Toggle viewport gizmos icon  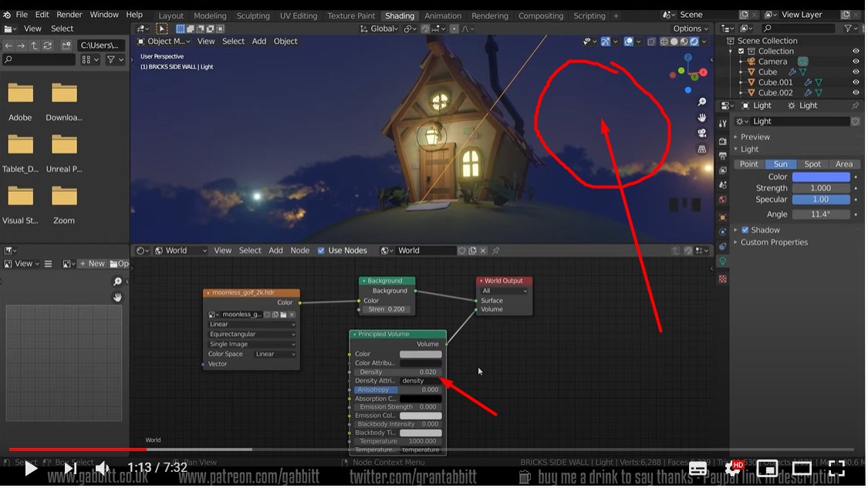[606, 42]
